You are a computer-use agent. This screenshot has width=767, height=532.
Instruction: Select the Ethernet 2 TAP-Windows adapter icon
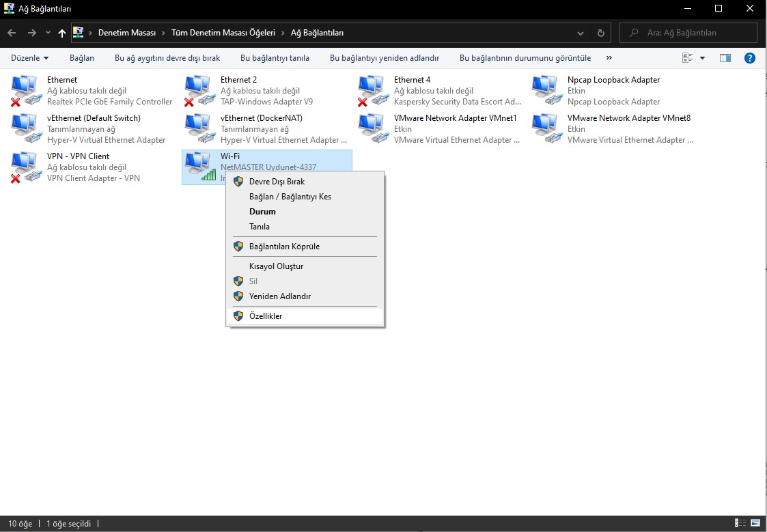199,90
